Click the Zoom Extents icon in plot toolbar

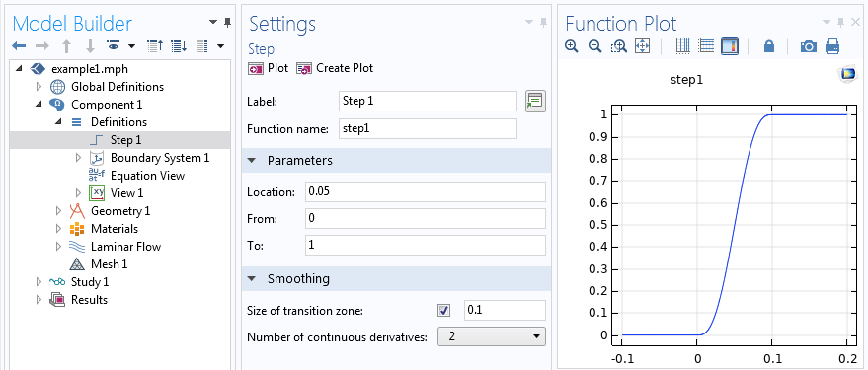point(642,46)
